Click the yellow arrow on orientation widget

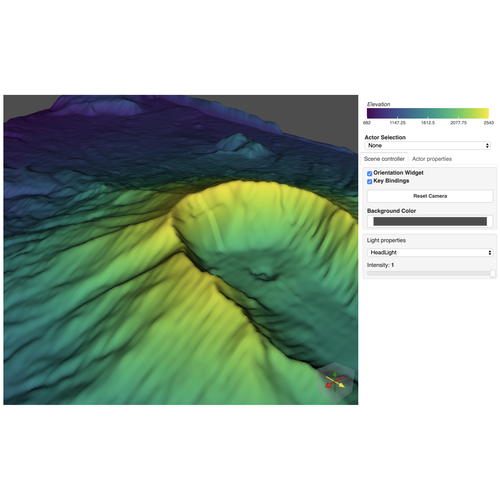pos(340,385)
